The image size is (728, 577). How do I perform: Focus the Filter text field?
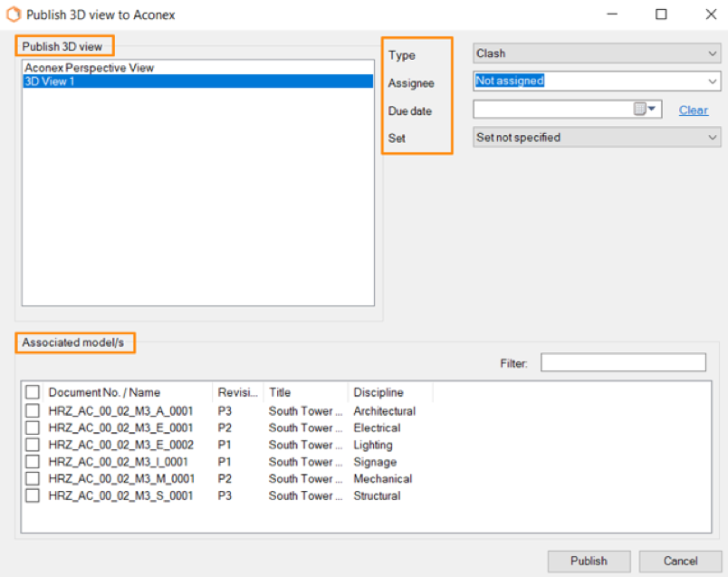click(x=623, y=362)
